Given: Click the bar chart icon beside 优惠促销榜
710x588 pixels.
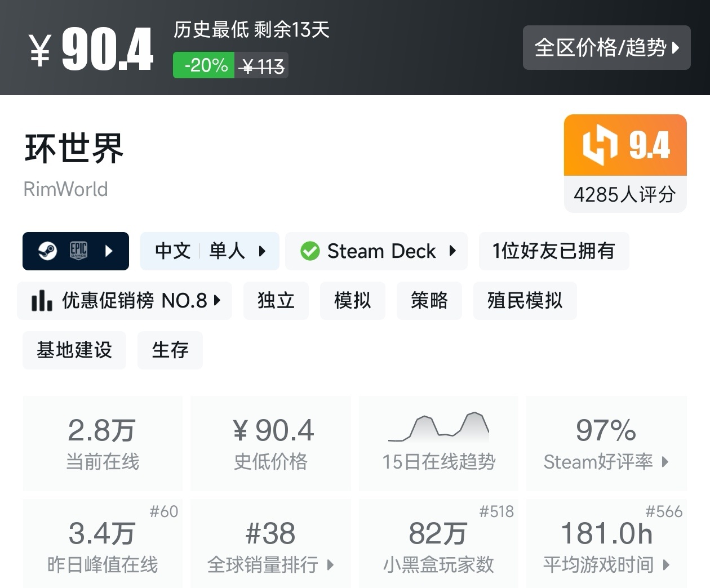Looking at the screenshot, I should 42,301.
